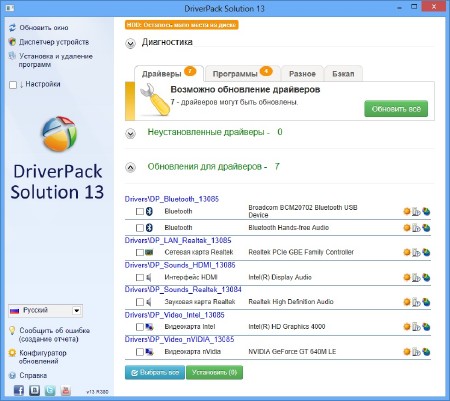Viewport: 450px width, 401px height.
Task: Click the lightbulb report-error icon
Action: tap(12, 330)
